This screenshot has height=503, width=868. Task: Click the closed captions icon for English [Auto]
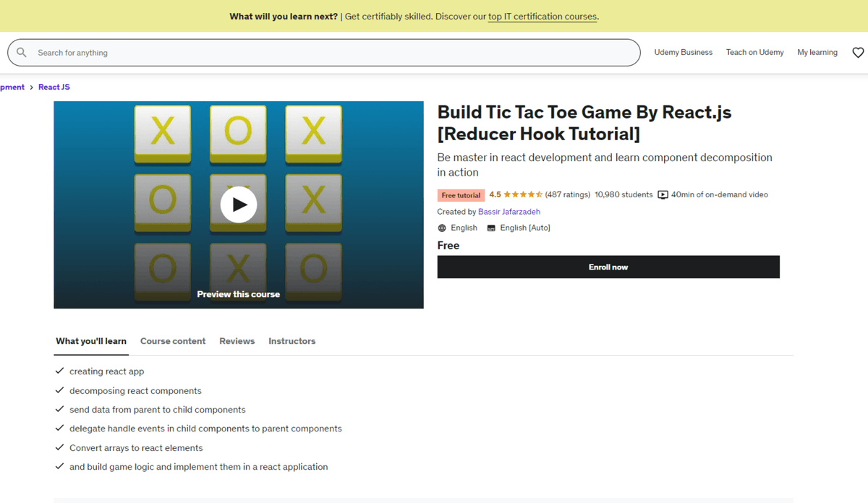(492, 227)
